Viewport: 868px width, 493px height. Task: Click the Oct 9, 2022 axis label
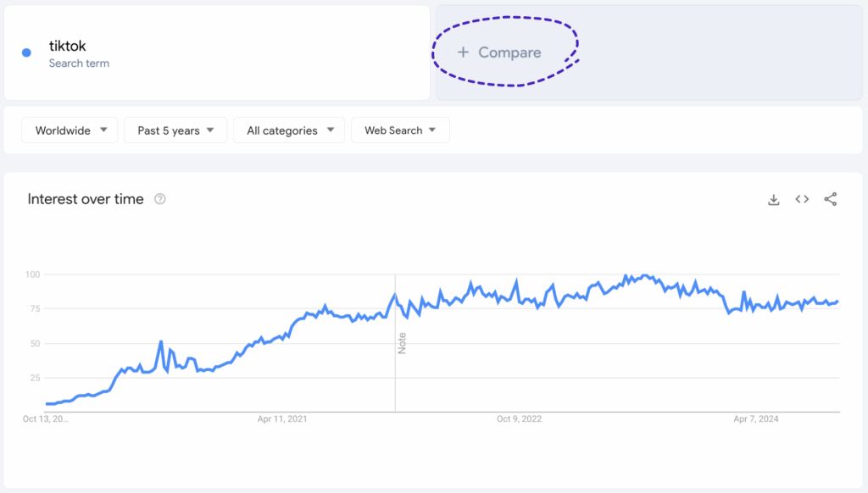point(520,418)
